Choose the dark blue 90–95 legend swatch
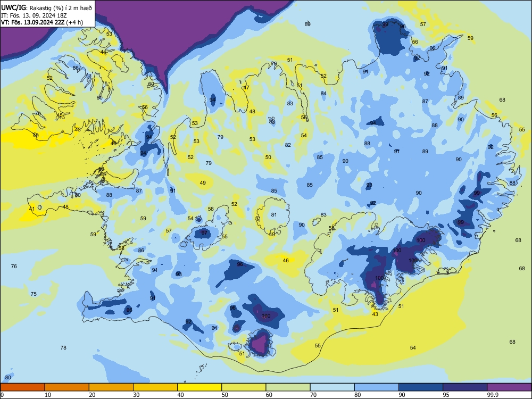 (x=421, y=387)
